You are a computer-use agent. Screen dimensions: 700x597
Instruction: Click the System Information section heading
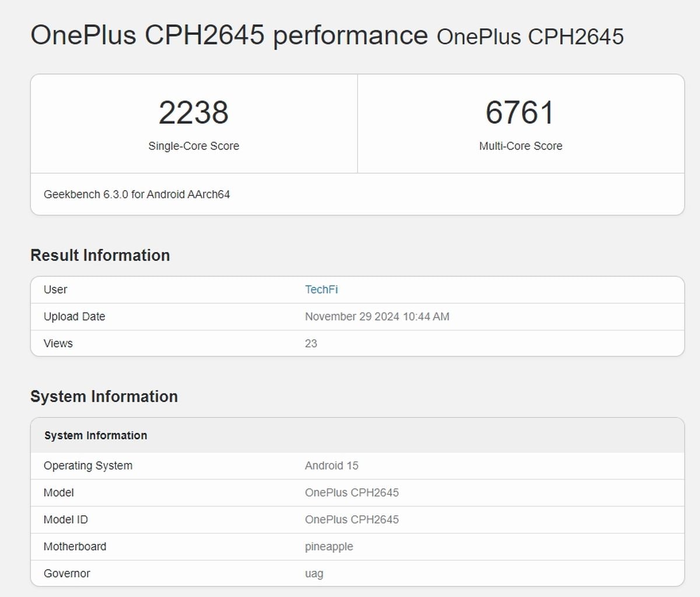click(x=104, y=396)
